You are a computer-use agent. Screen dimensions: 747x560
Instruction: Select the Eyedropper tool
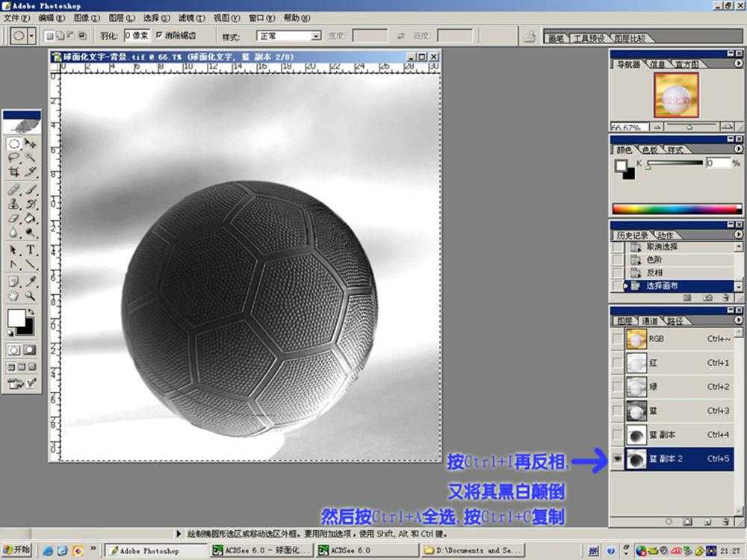30,281
